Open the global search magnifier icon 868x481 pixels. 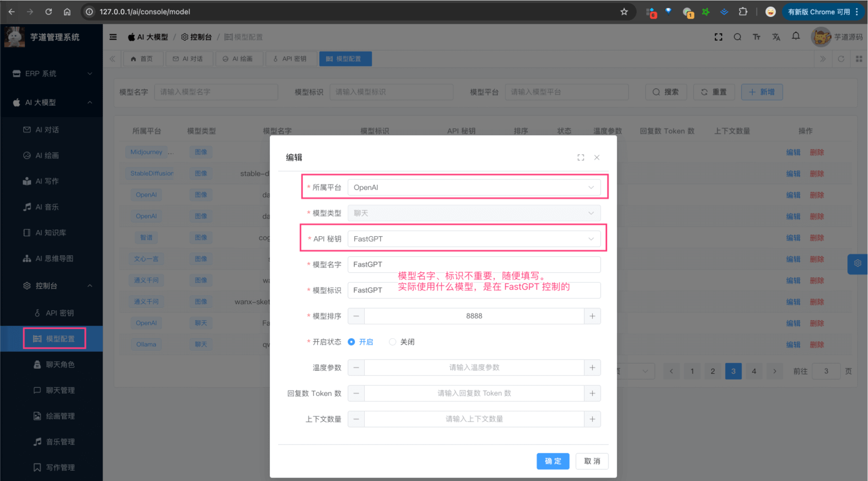point(737,37)
